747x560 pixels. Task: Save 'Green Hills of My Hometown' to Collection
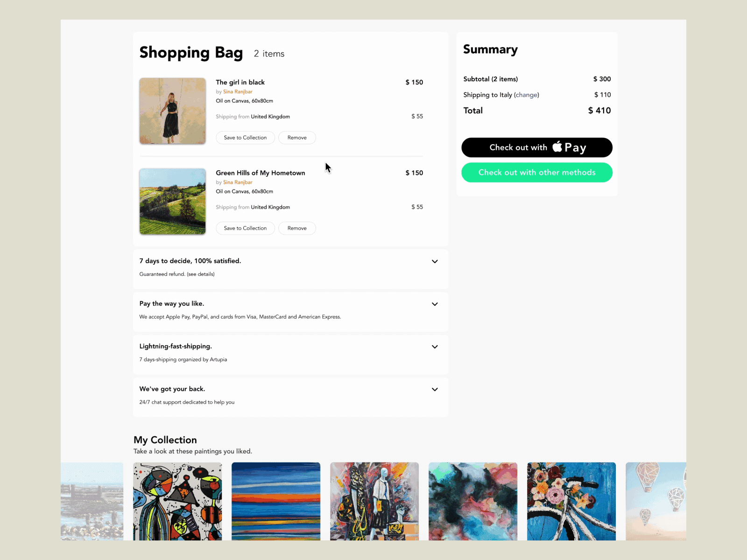click(x=245, y=228)
